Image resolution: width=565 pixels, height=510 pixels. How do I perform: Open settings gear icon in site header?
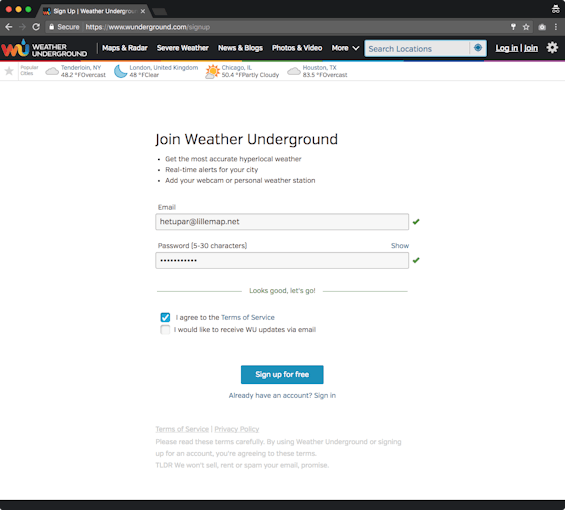click(552, 48)
